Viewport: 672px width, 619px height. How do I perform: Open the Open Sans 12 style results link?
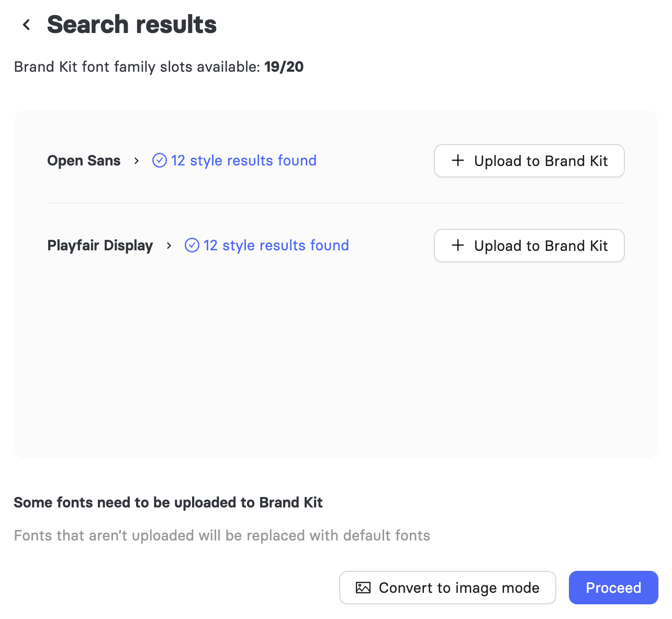click(x=244, y=160)
